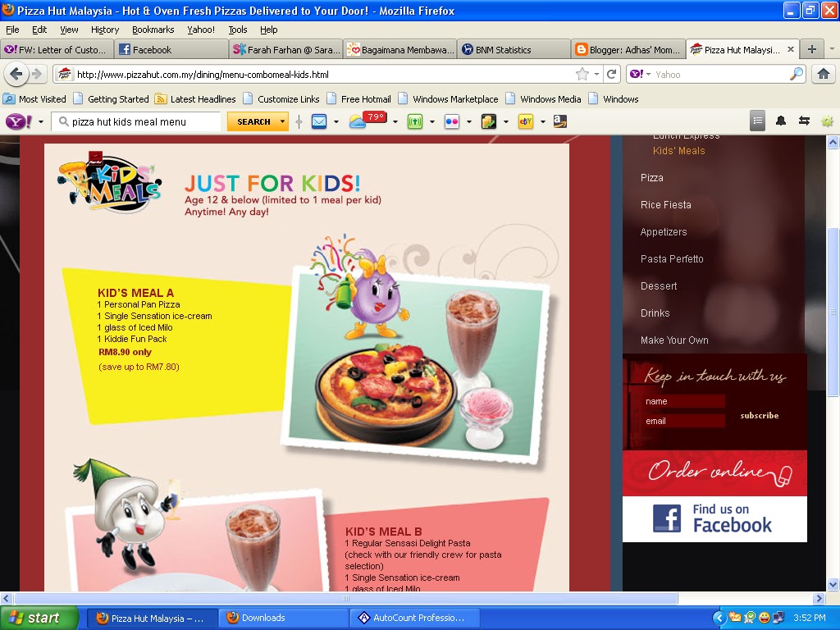Click the browser Forward arrow button
Viewport: 840px width, 630px height.
pos(37,74)
